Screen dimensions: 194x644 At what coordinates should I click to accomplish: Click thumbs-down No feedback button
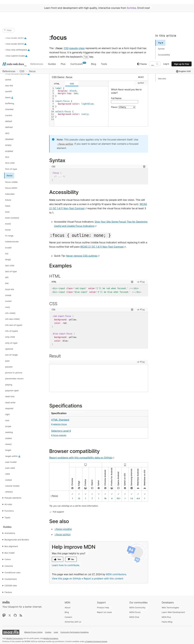coord(71,559)
